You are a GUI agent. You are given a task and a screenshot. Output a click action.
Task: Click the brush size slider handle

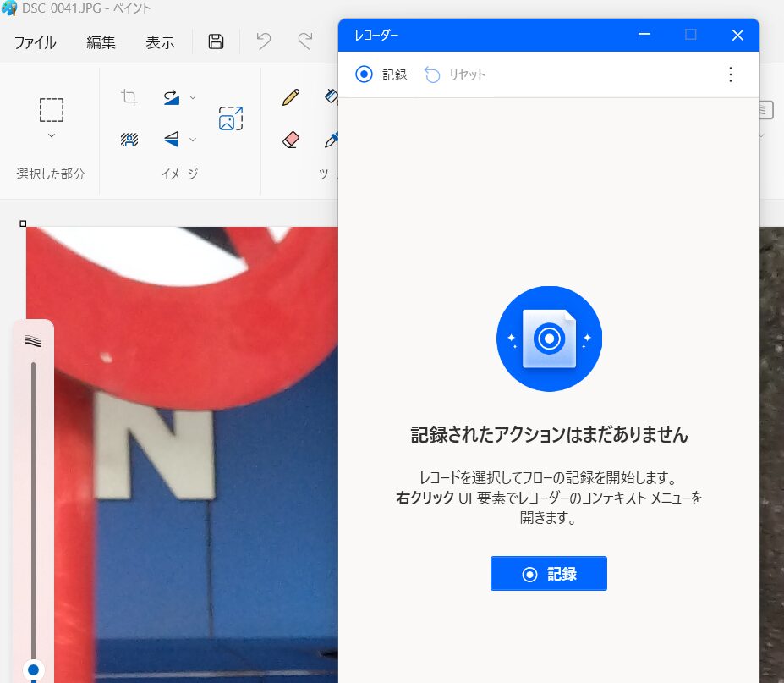tap(33, 669)
